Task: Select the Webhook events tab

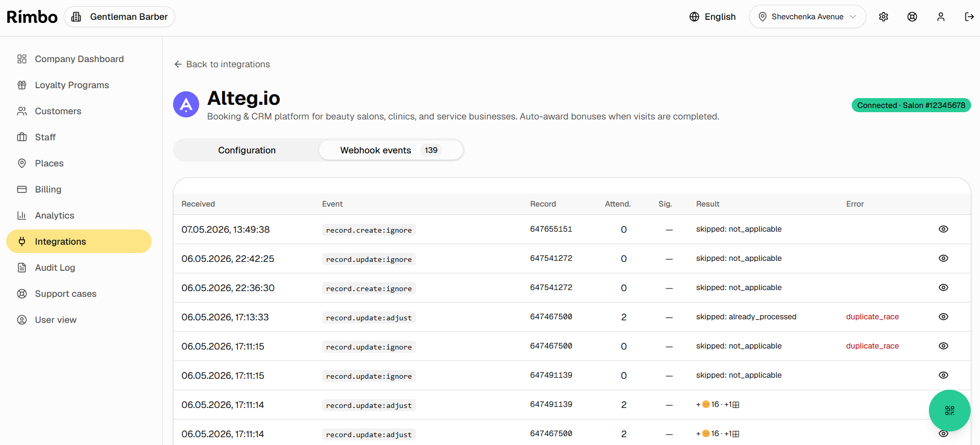Action: coord(390,150)
